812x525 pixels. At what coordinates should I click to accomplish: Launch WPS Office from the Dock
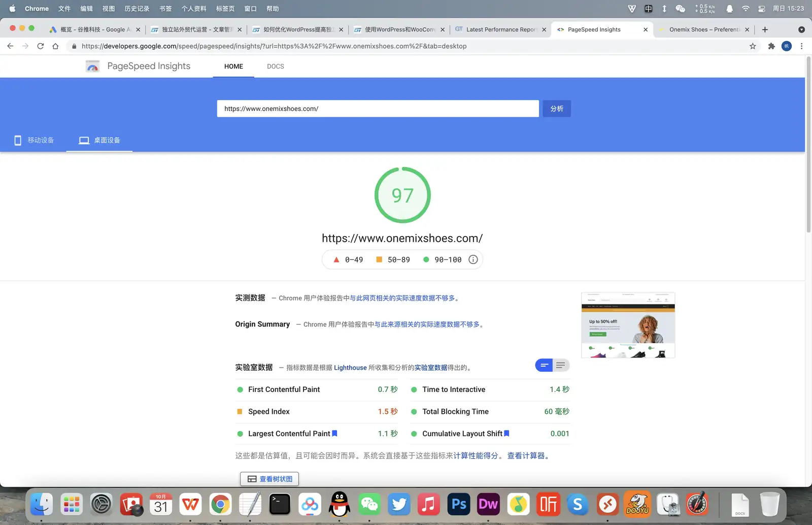pos(190,504)
